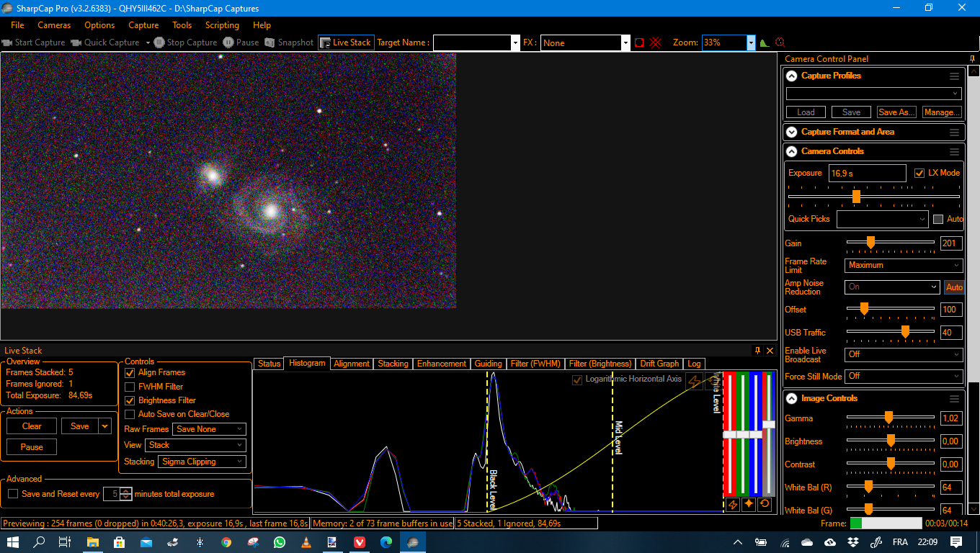Click the Save As... profile button
This screenshot has width=980, height=553.
point(896,112)
